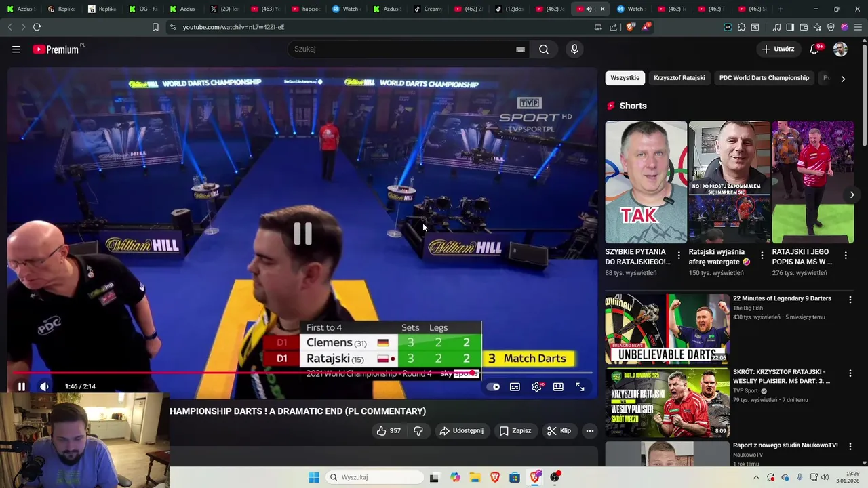Reload the page in browser toolbar
Screen dimensions: 868x488
[x=37, y=27]
